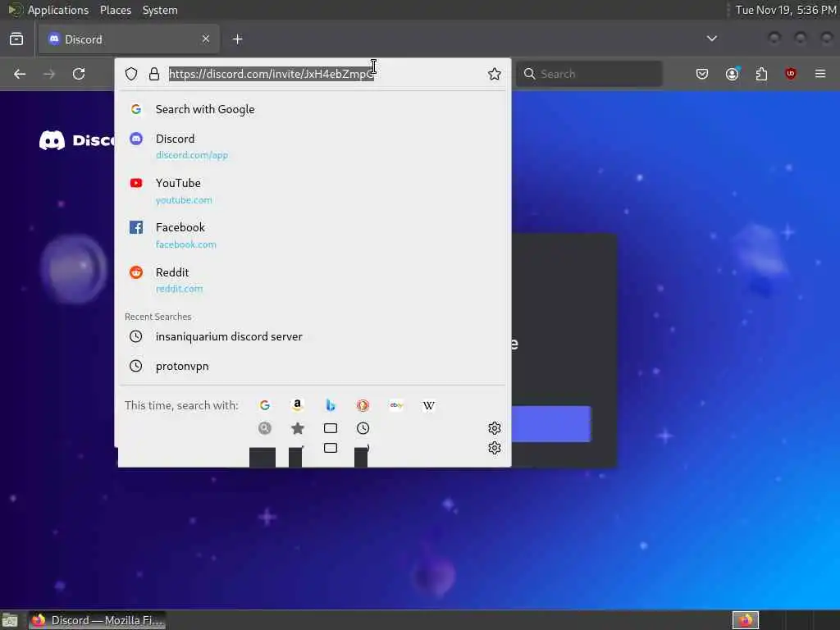Viewport: 840px width, 630px height.
Task: Open a new tab with plus
Action: (238, 39)
